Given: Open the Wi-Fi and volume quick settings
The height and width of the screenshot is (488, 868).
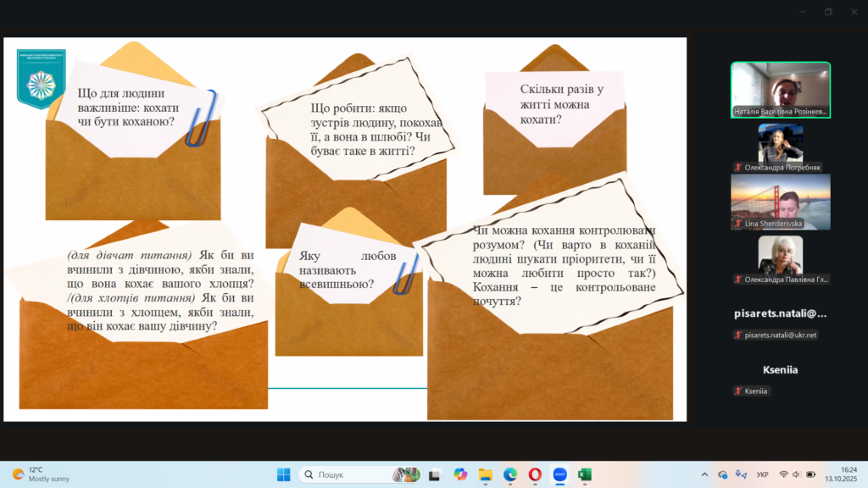Looking at the screenshot, I should pos(797,474).
